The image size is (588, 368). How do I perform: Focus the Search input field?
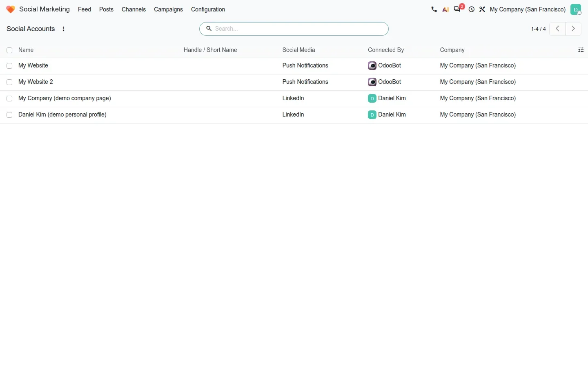[x=299, y=29]
